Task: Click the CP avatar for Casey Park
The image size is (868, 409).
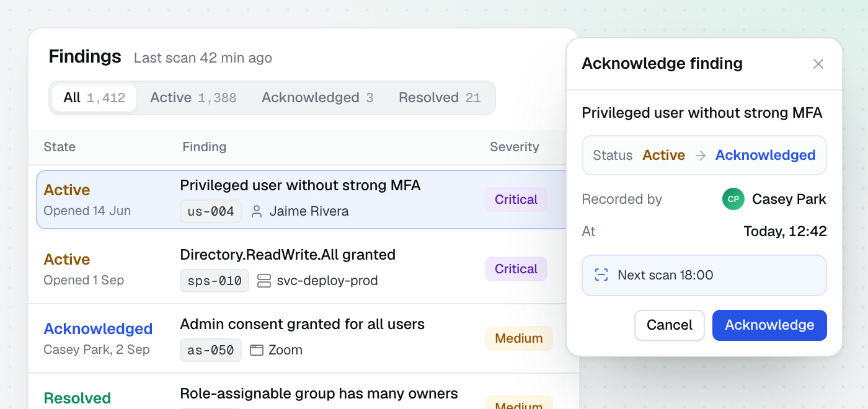Action: [733, 199]
